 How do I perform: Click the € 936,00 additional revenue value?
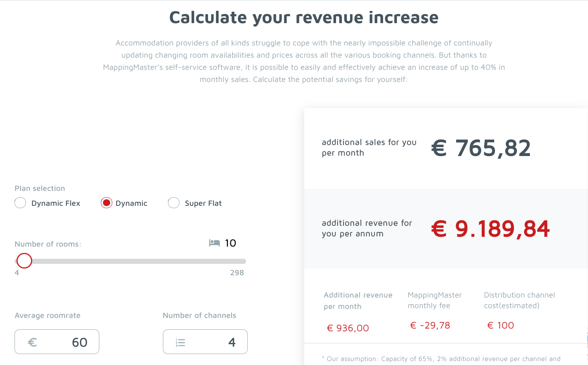pos(348,328)
